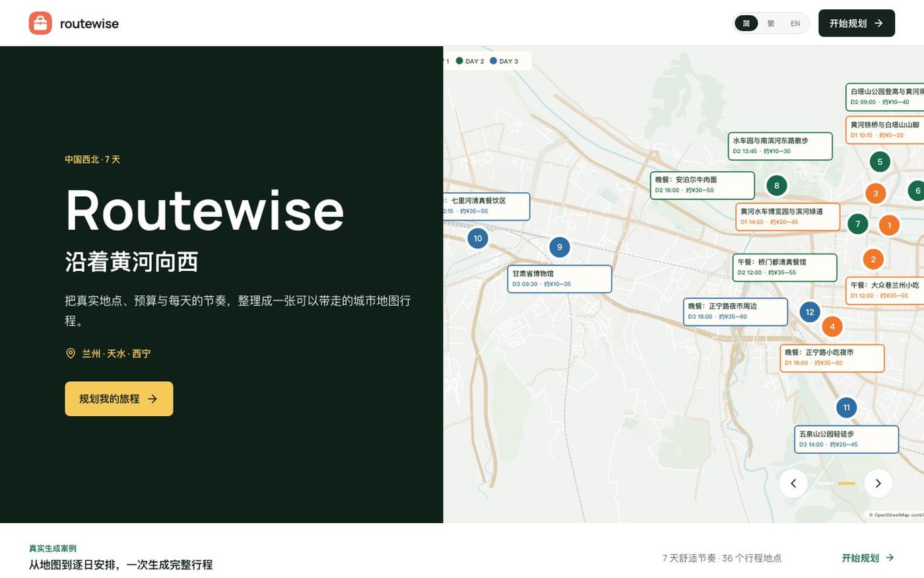
Task: Open the 午餐：大众巷兰州小吃 map card
Action: click(x=885, y=291)
